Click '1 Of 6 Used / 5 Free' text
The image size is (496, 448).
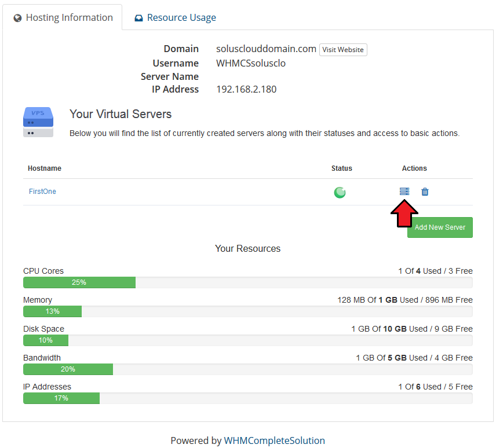click(435, 387)
